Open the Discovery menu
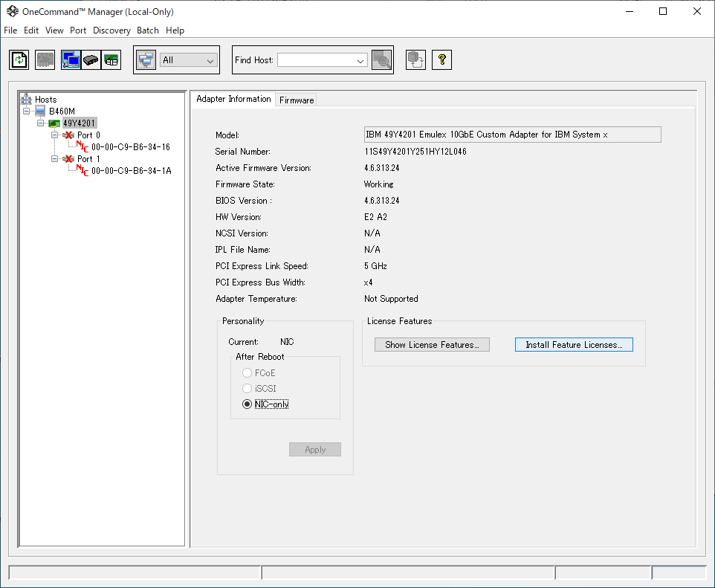 pyautogui.click(x=111, y=30)
